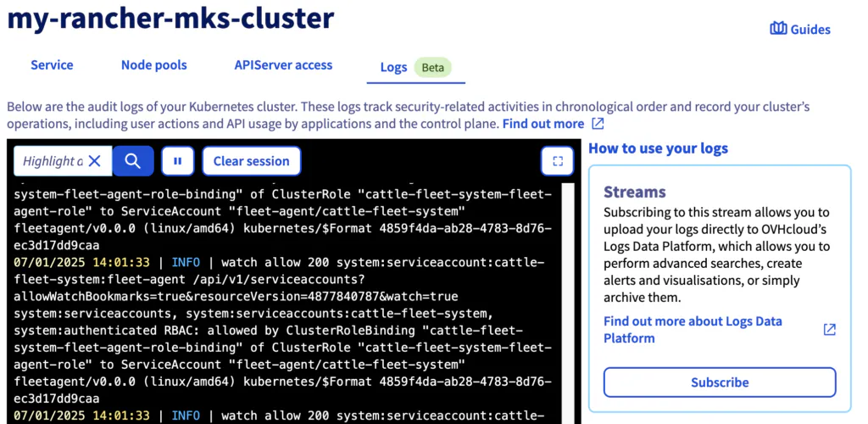Click external link icon beside Logs Data Platform
The width and height of the screenshot is (868, 424).
pyautogui.click(x=829, y=330)
